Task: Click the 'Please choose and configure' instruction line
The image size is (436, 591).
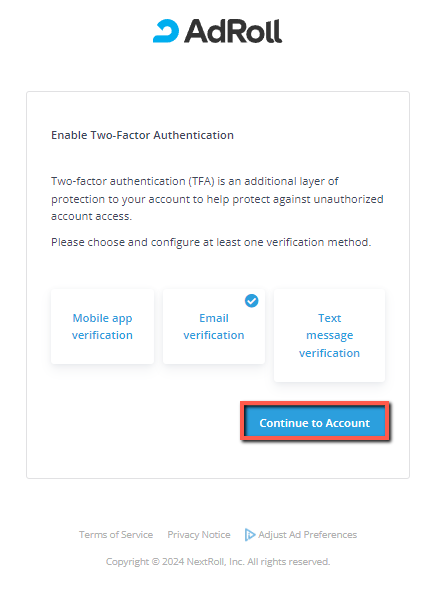Action: 211,242
